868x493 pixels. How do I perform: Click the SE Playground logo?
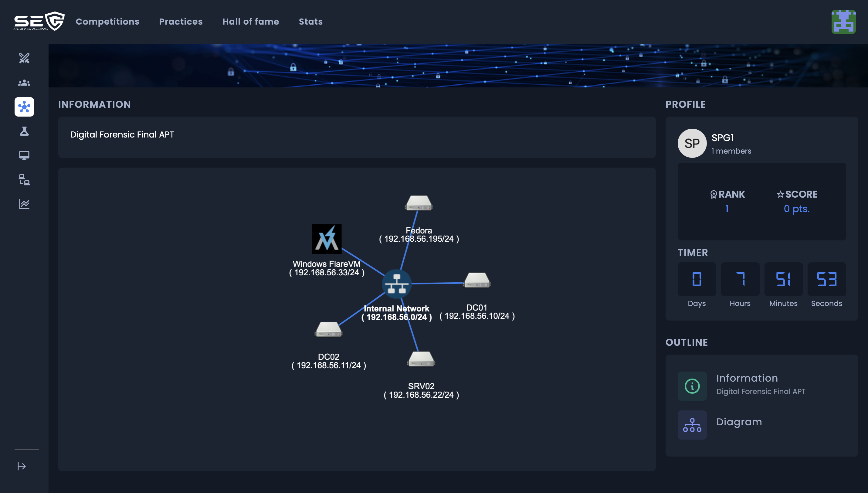39,21
